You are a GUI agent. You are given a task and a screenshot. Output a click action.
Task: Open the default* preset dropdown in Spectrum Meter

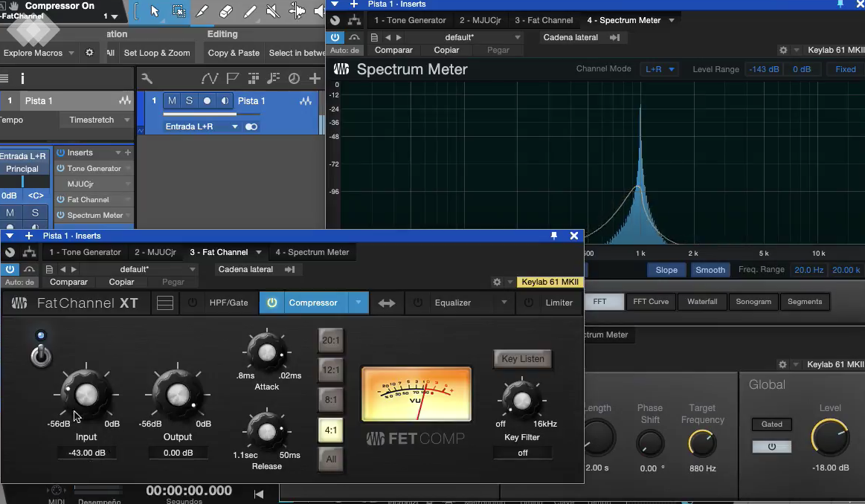tap(518, 37)
